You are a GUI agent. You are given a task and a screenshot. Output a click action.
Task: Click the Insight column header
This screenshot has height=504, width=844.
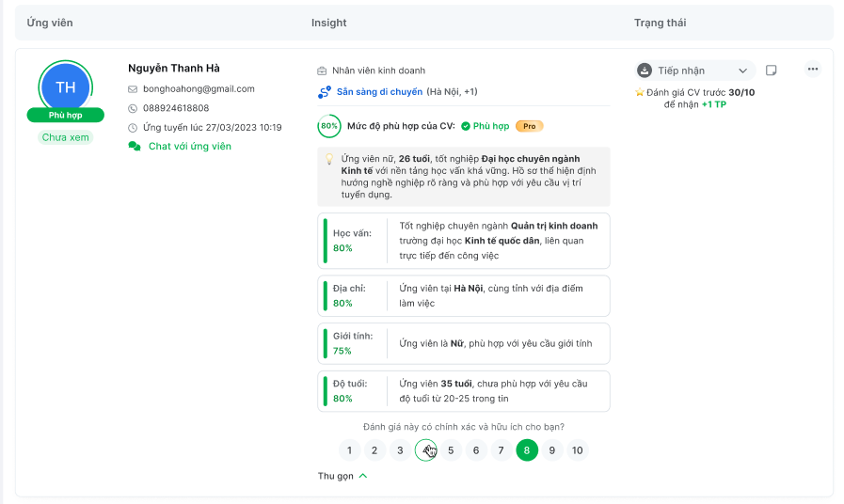tap(329, 24)
